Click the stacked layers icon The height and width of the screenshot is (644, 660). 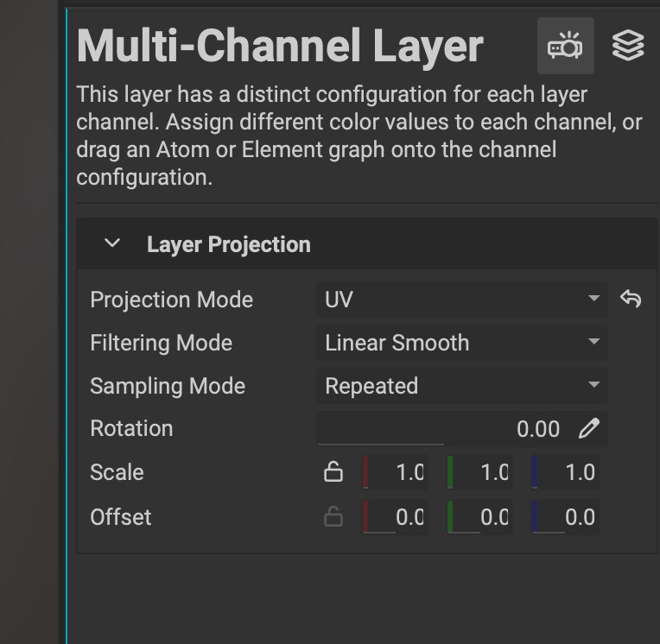pyautogui.click(x=628, y=46)
